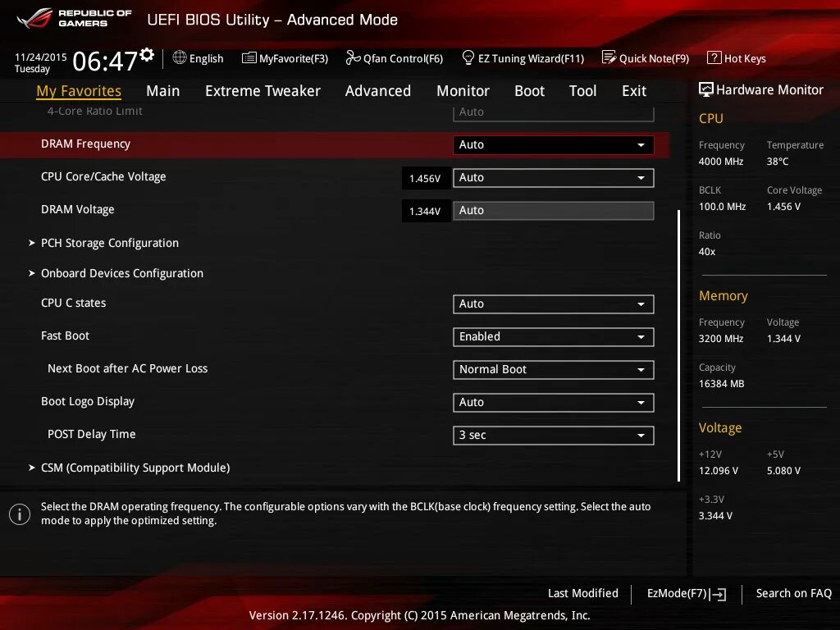Select the Tool tab

(x=583, y=91)
